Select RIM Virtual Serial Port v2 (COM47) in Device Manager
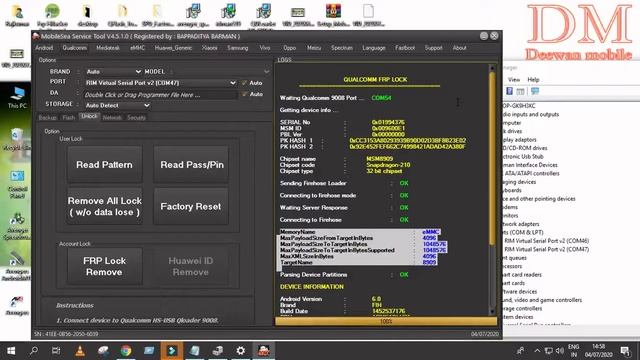Image resolution: width=640 pixels, height=360 pixels. 547,249
